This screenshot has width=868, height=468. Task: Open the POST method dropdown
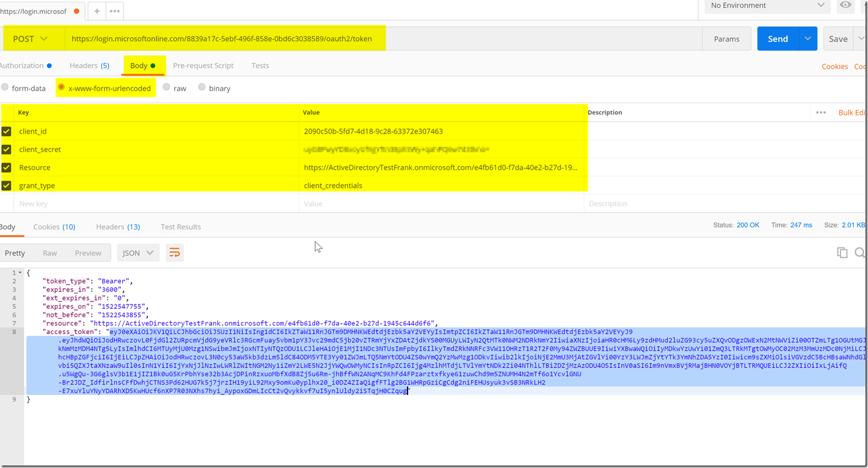pyautogui.click(x=31, y=39)
